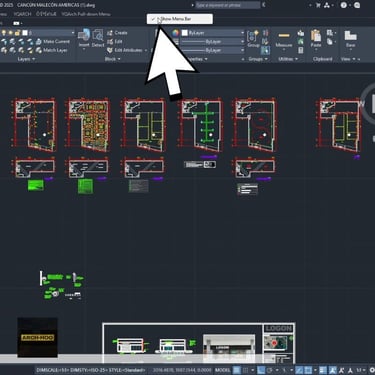Select the Detect block icon
Viewport: 375px width, 375px height.
click(x=98, y=38)
